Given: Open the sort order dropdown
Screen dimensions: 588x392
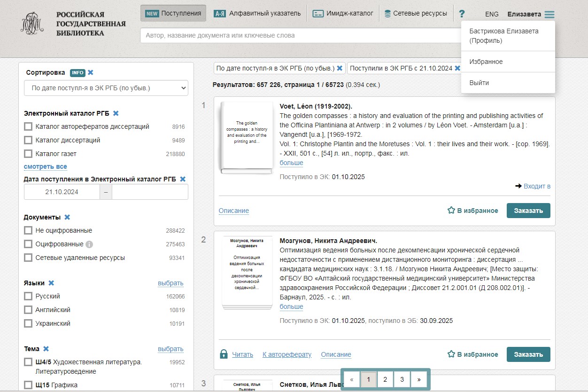Looking at the screenshot, I should [106, 88].
